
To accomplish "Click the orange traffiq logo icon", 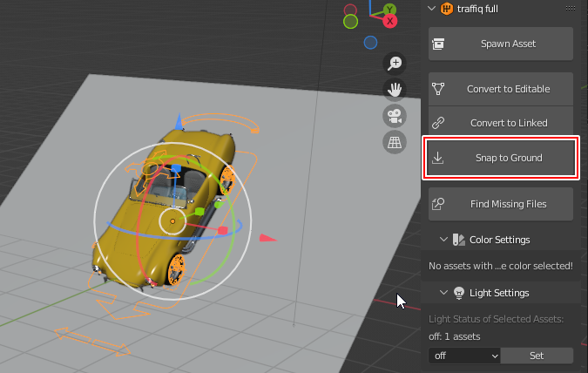I will click(447, 9).
